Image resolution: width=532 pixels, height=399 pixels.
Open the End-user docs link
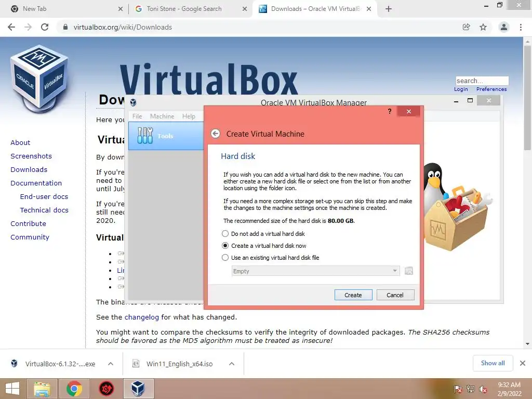(44, 197)
